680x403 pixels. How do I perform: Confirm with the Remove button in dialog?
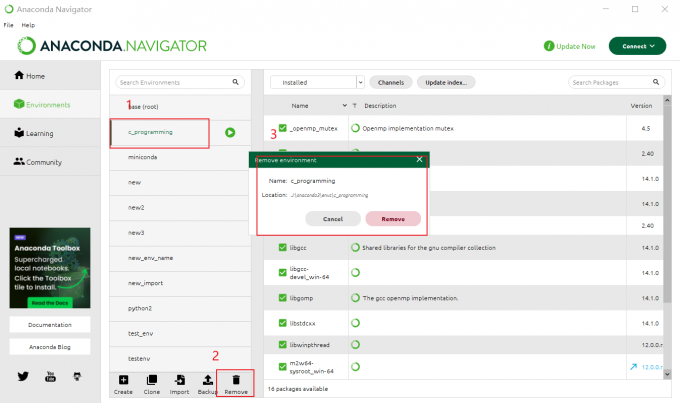pos(393,219)
